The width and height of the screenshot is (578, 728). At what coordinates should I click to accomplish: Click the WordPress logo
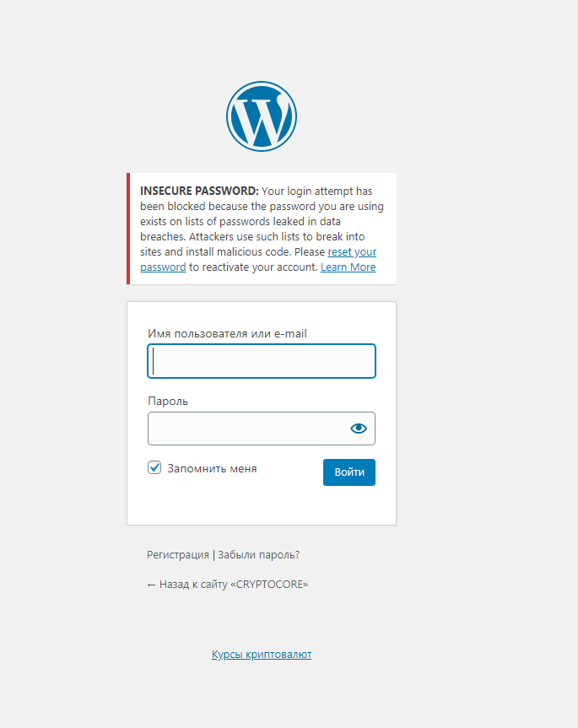coord(262,116)
